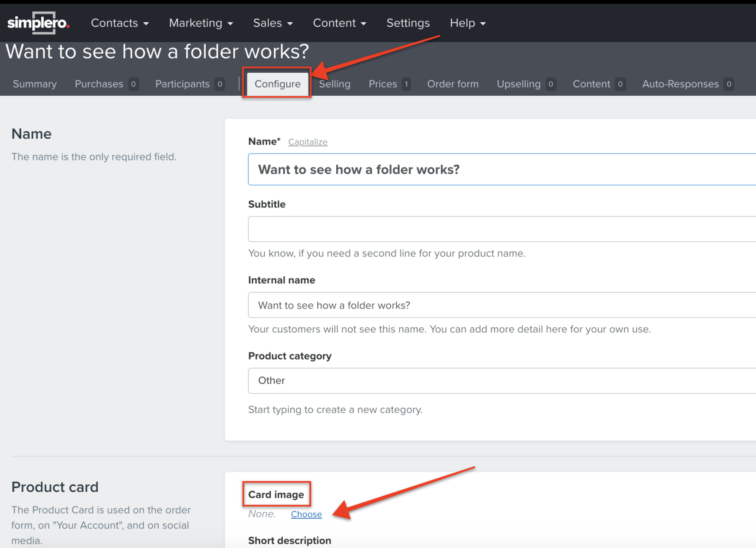Click the 'Card image' label
The image size is (756, 548).
pyautogui.click(x=276, y=494)
